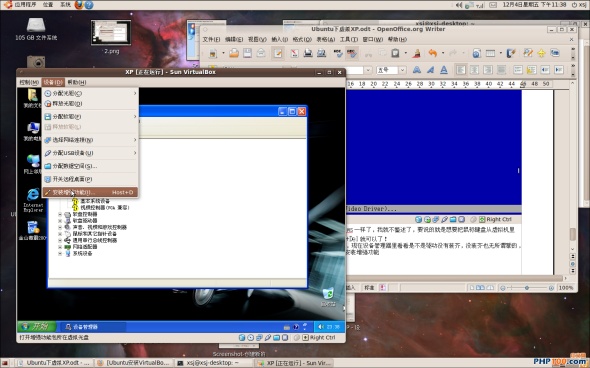Open 2.png thumbnail on Ubuntu desktop
The image size is (590, 368).
pyautogui.click(x=111, y=33)
